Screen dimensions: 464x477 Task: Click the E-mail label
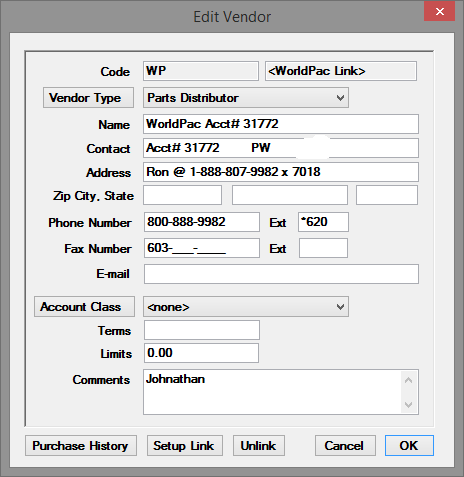[113, 274]
